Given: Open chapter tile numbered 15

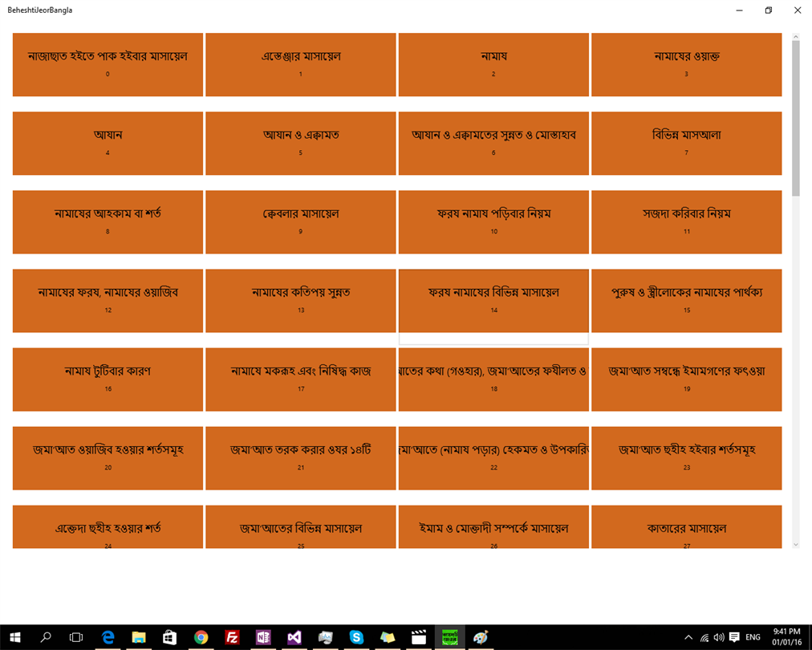Looking at the screenshot, I should click(687, 301).
